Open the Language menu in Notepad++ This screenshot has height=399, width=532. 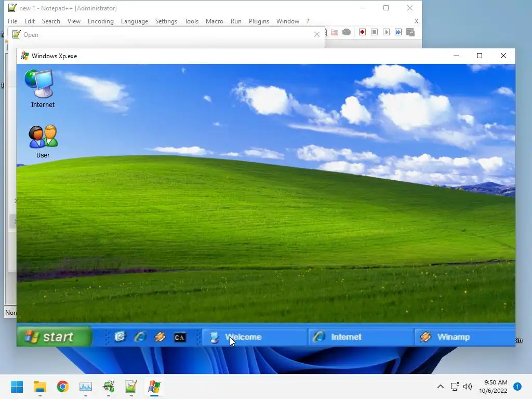click(x=135, y=21)
